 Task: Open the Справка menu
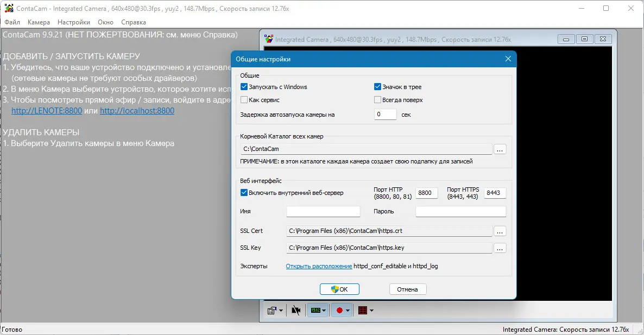point(134,22)
